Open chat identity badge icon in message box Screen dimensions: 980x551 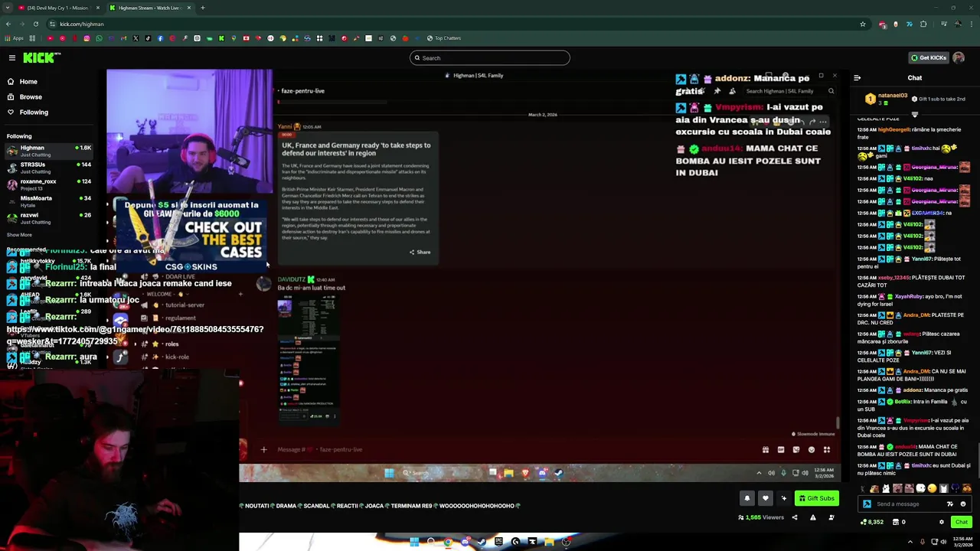tap(867, 504)
